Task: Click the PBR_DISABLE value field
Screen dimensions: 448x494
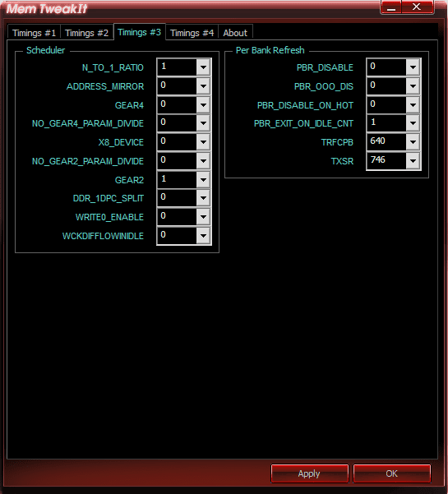Action: [x=386, y=67]
